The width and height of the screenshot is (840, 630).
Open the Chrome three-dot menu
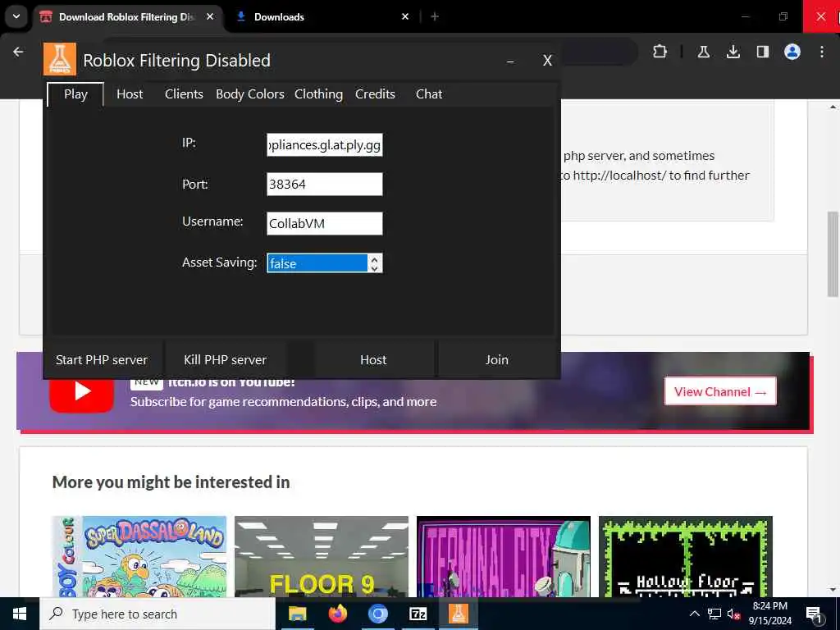pos(822,52)
